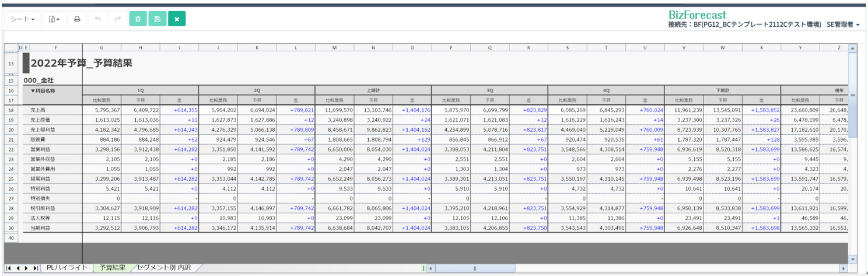Select the 予算結果 sheet tab

112,268
